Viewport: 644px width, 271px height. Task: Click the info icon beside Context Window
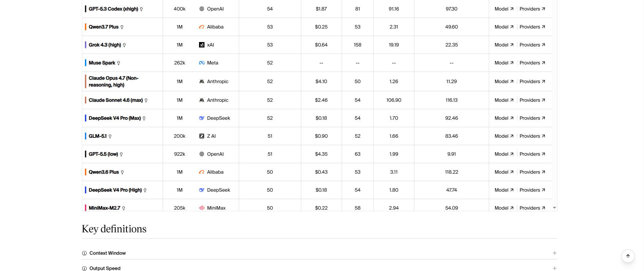84,253
